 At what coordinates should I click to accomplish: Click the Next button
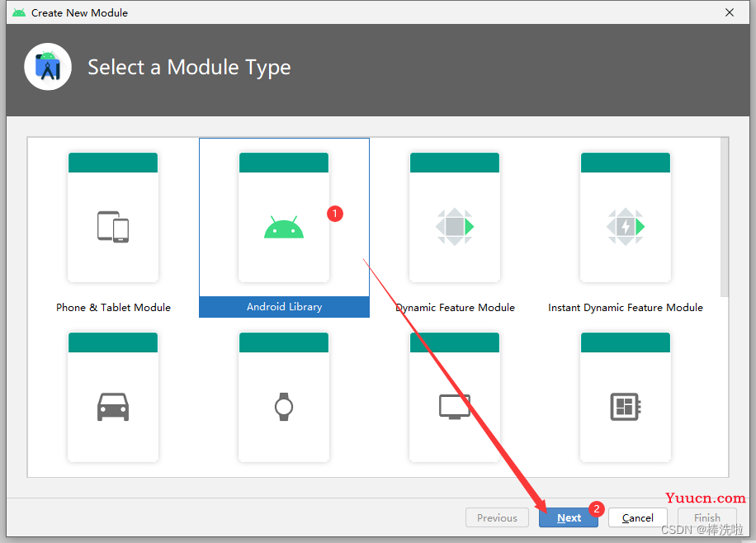pos(569,517)
